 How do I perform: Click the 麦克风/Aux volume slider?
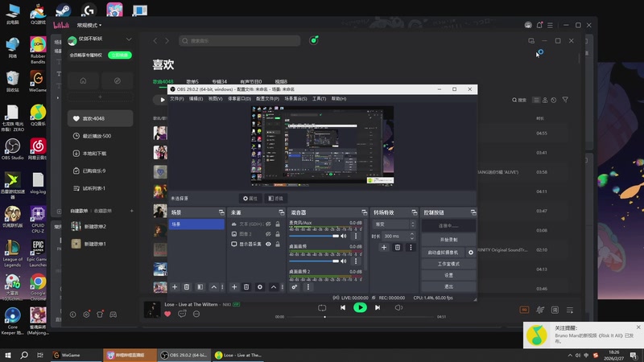[x=315, y=236]
